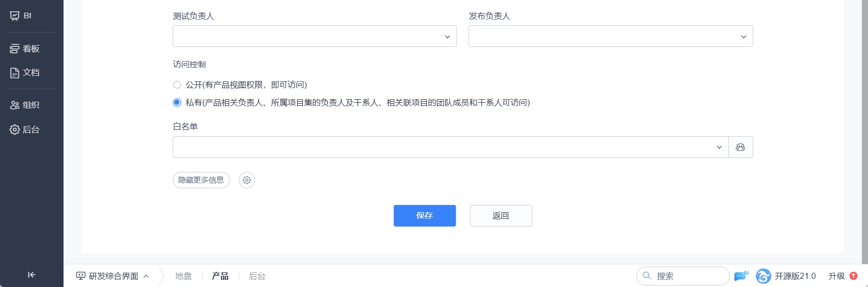This screenshot has height=287, width=868.
Task: Expand the 研发综合界面 switcher
Action: 113,276
